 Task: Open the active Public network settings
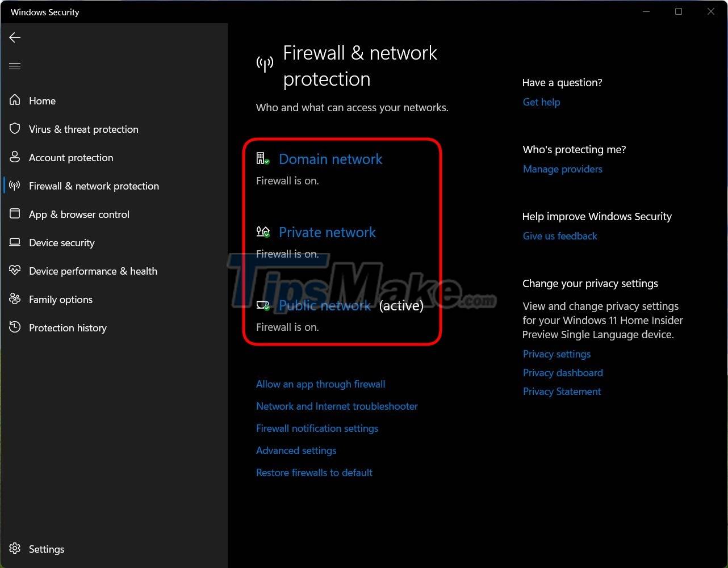tap(325, 305)
